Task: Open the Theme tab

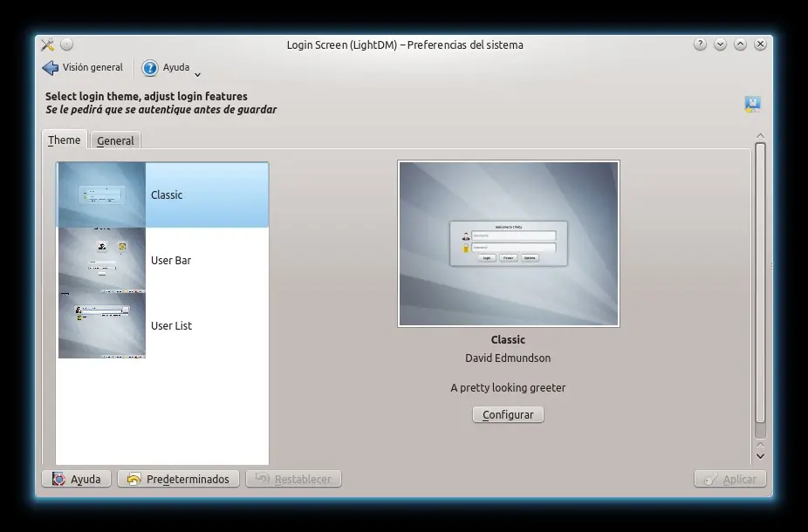Action: [x=65, y=140]
